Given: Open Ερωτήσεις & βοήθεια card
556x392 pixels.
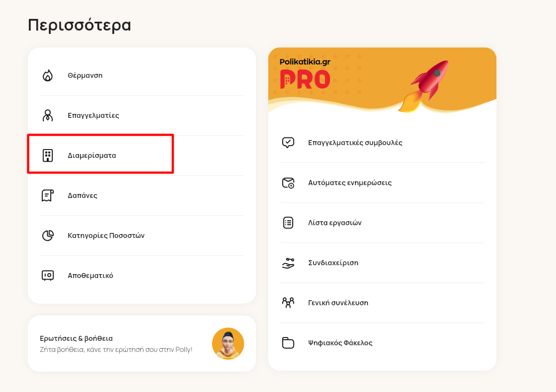Looking at the screenshot, I should (x=142, y=344).
